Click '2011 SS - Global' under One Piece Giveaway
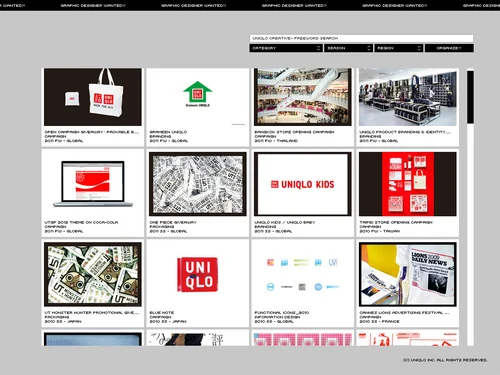 [169, 231]
